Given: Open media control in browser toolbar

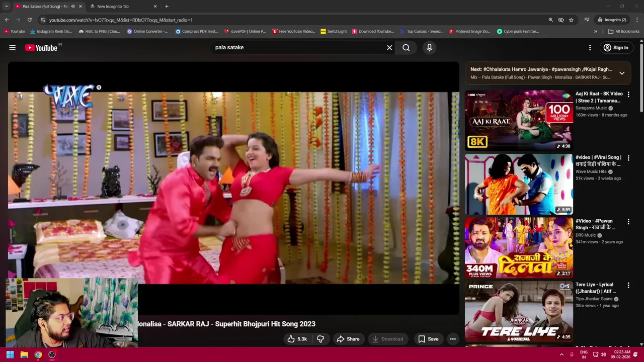Looking at the screenshot, I should pos(587,20).
